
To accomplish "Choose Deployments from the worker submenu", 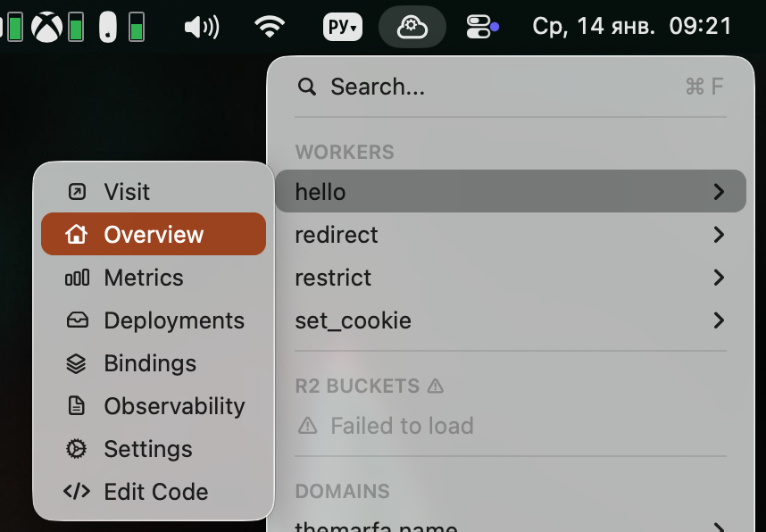I will point(174,320).
